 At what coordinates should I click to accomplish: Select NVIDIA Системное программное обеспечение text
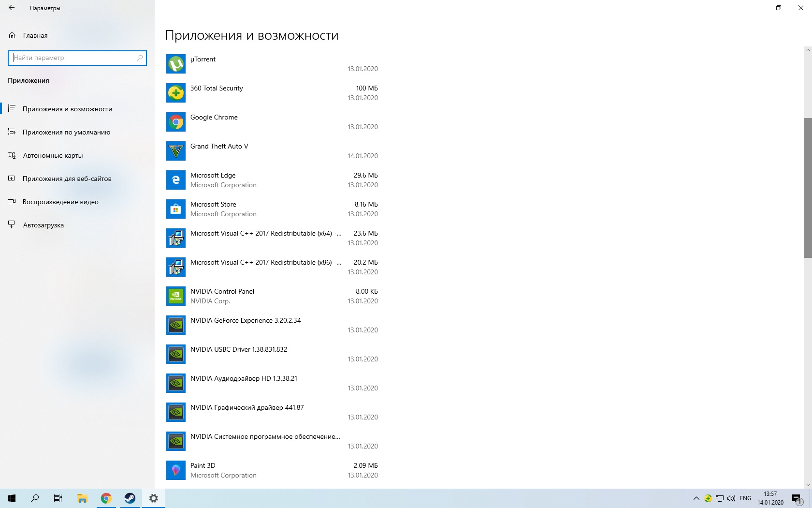tap(265, 436)
